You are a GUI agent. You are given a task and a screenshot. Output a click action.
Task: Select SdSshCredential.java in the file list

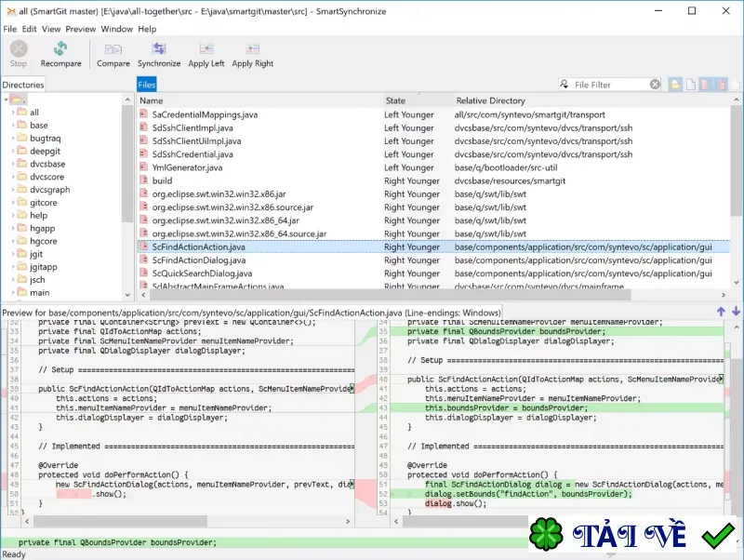[434, 154]
